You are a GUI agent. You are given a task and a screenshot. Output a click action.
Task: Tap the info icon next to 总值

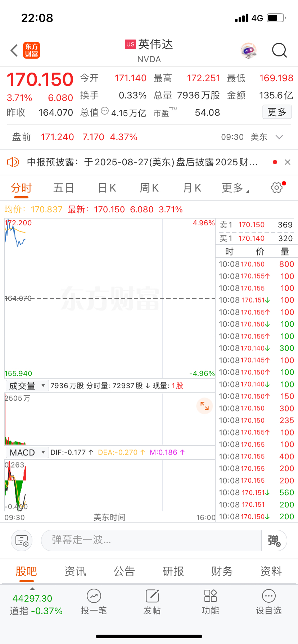[x=105, y=111]
